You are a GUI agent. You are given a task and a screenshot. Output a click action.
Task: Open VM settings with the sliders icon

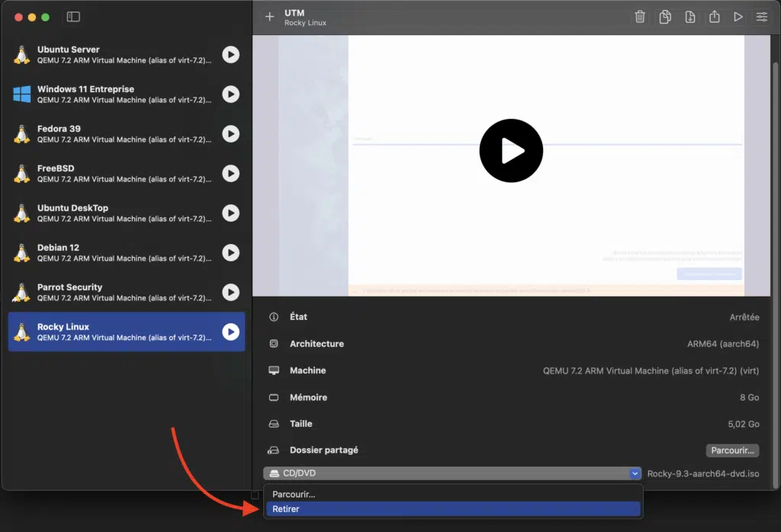click(762, 17)
